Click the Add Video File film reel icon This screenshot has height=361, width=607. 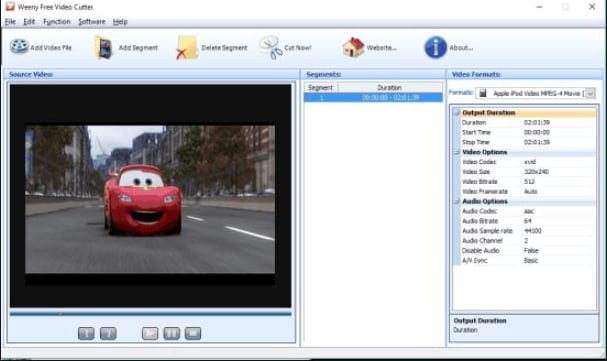point(19,47)
